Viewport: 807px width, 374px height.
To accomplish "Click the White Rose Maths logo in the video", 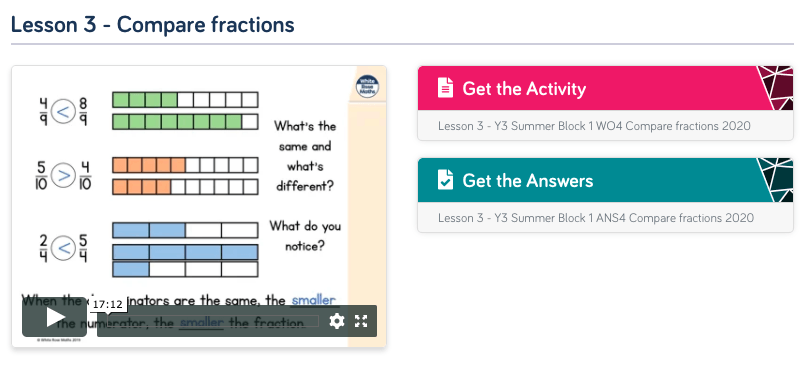I will tap(367, 86).
